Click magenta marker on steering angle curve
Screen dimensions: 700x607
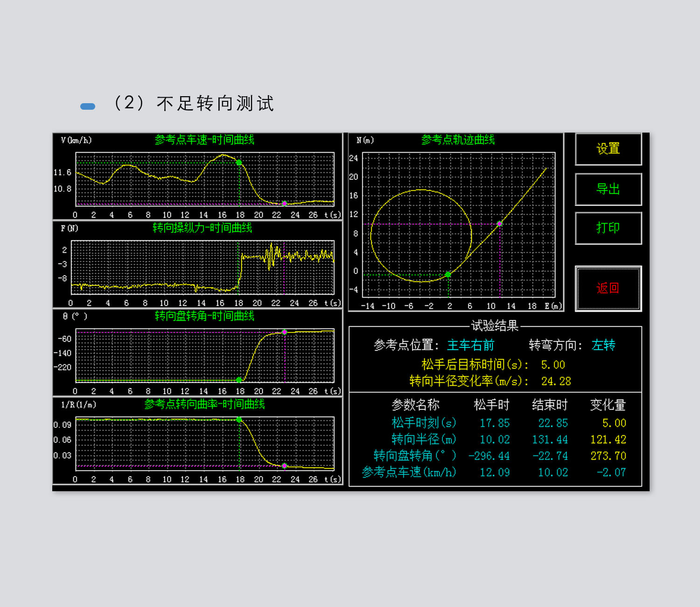click(x=285, y=332)
